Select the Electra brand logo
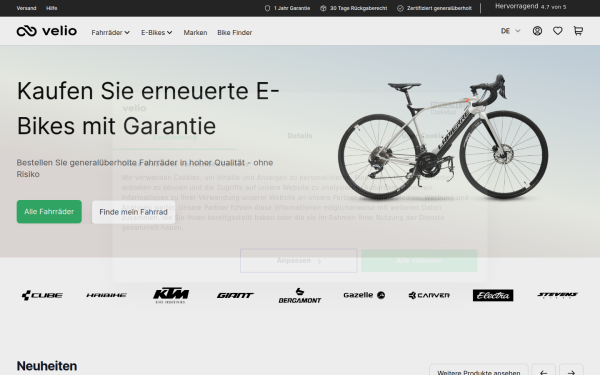 pos(493,295)
